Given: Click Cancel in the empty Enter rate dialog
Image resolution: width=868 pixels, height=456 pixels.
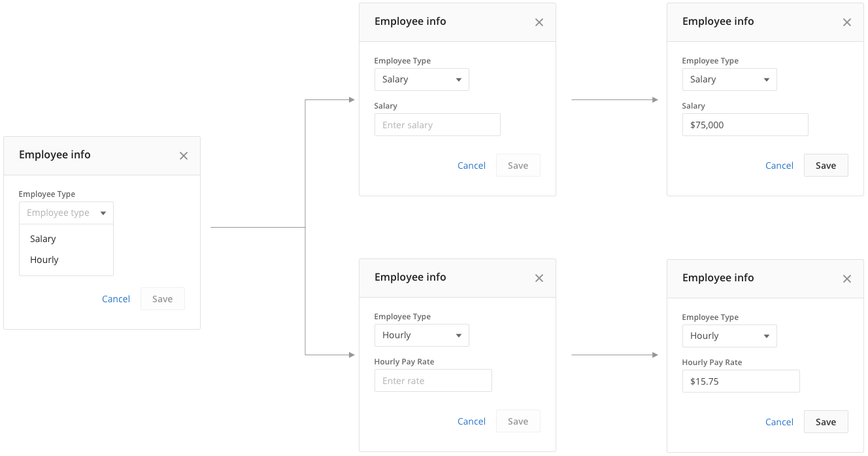Looking at the screenshot, I should click(471, 421).
